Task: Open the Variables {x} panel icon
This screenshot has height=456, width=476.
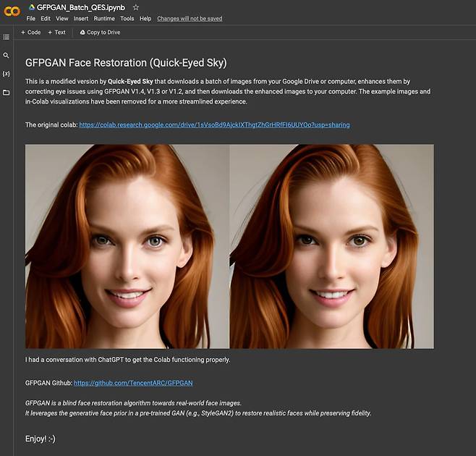Action: [7, 74]
